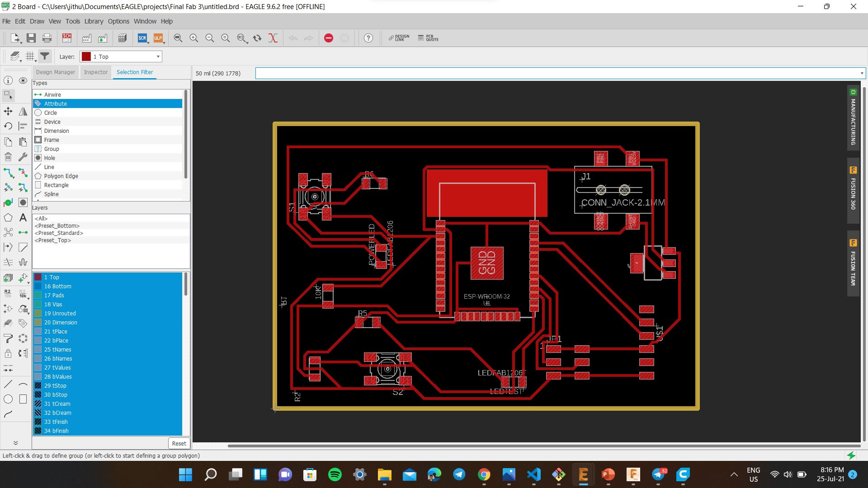Select the Show eye tool
This screenshot has height=488, width=868.
click(23, 80)
